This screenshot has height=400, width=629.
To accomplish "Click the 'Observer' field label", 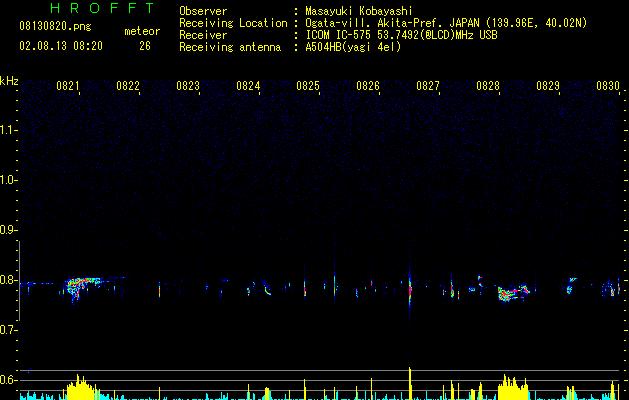I will (x=203, y=11).
